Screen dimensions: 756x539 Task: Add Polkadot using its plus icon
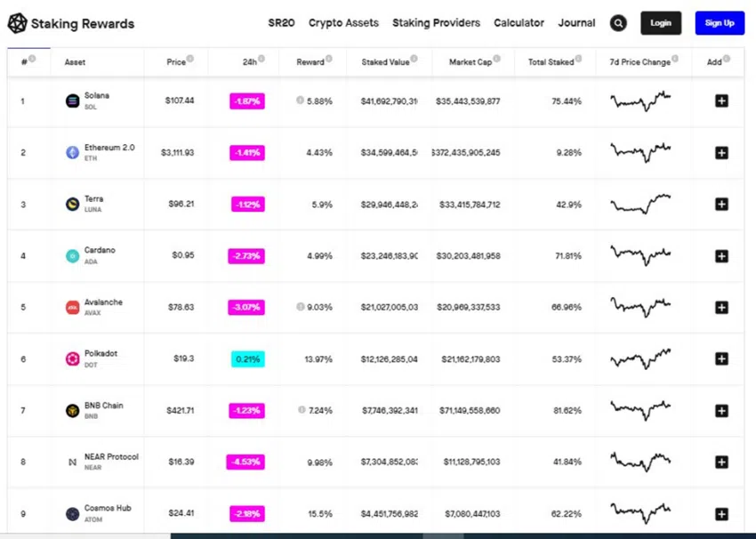(721, 358)
